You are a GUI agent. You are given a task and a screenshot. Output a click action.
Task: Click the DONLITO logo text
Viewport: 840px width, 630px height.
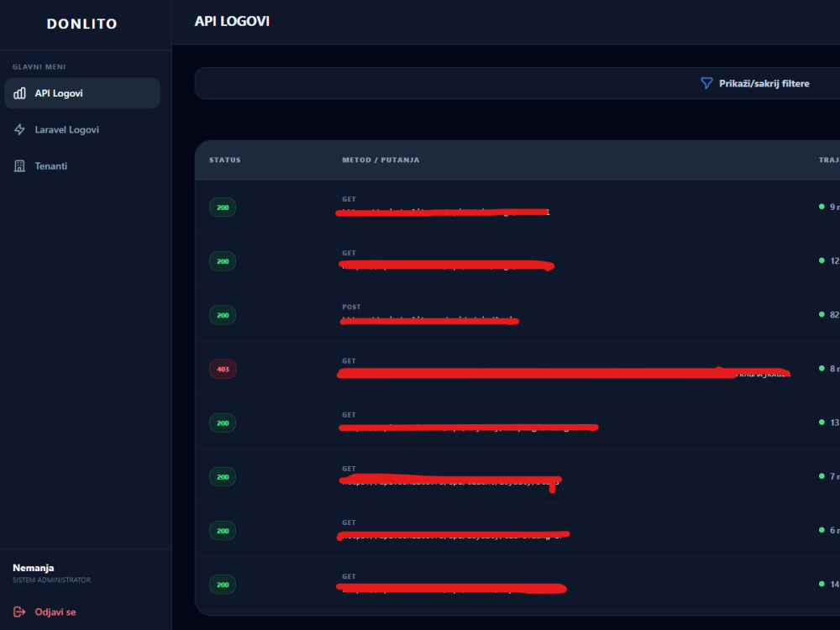point(82,24)
